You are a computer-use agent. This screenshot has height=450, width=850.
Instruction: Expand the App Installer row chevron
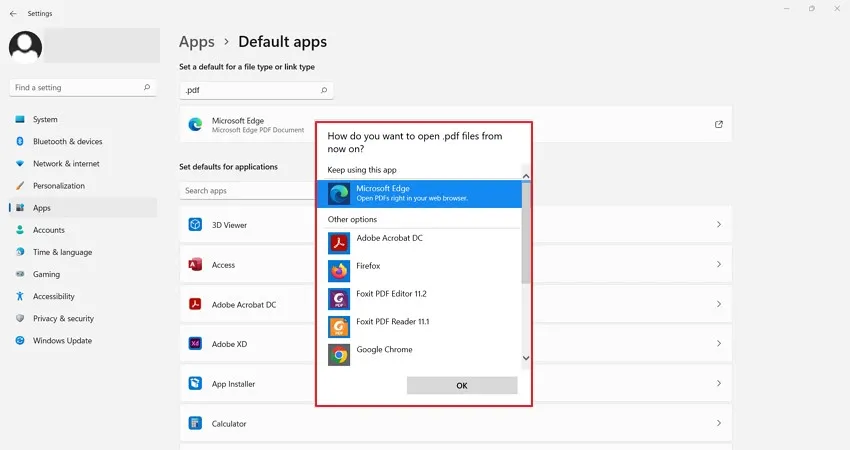point(719,383)
